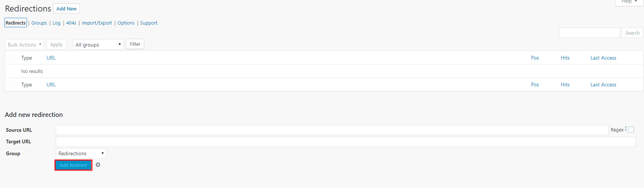The image size is (644, 188).
Task: Sort by Last Access in header row
Action: click(603, 58)
